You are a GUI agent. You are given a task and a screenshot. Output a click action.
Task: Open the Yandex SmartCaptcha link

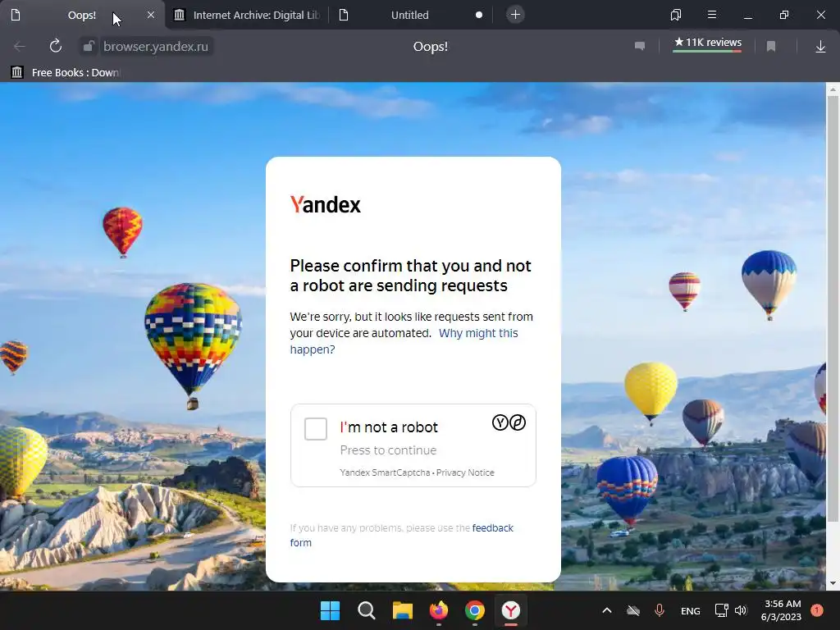385,472
